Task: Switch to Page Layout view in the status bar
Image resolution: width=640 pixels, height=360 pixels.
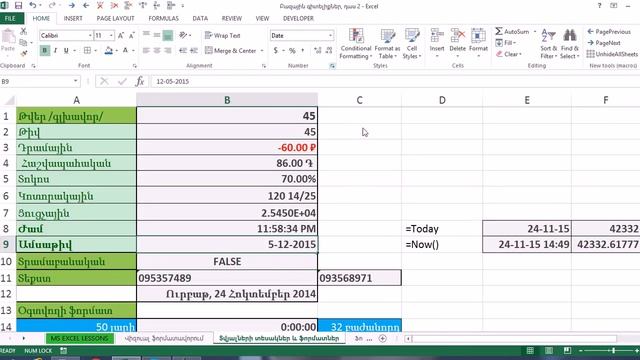Action: [x=549, y=351]
